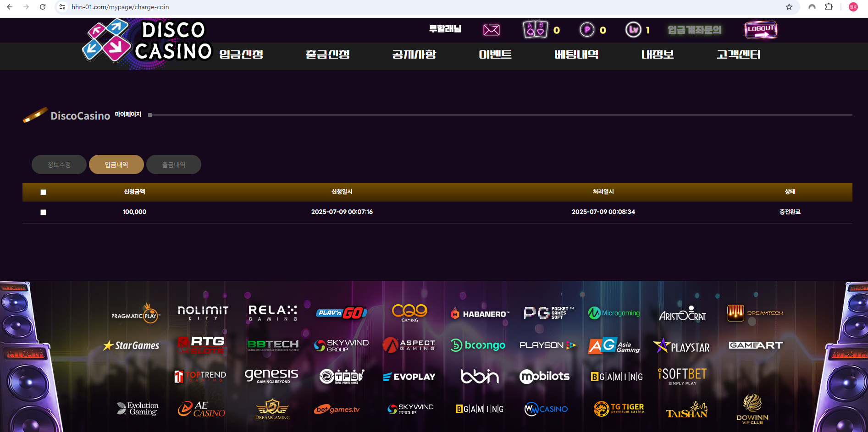Click the LOGOUT button

pos(761,30)
